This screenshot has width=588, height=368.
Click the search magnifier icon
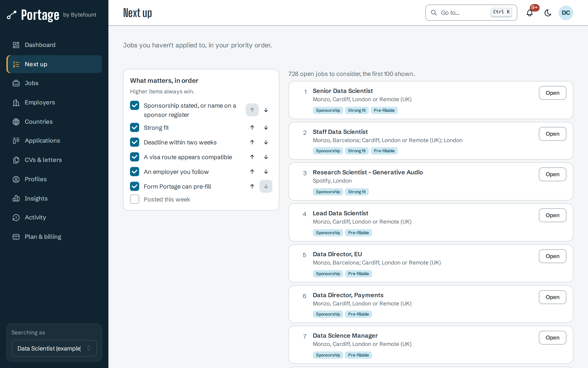point(434,13)
